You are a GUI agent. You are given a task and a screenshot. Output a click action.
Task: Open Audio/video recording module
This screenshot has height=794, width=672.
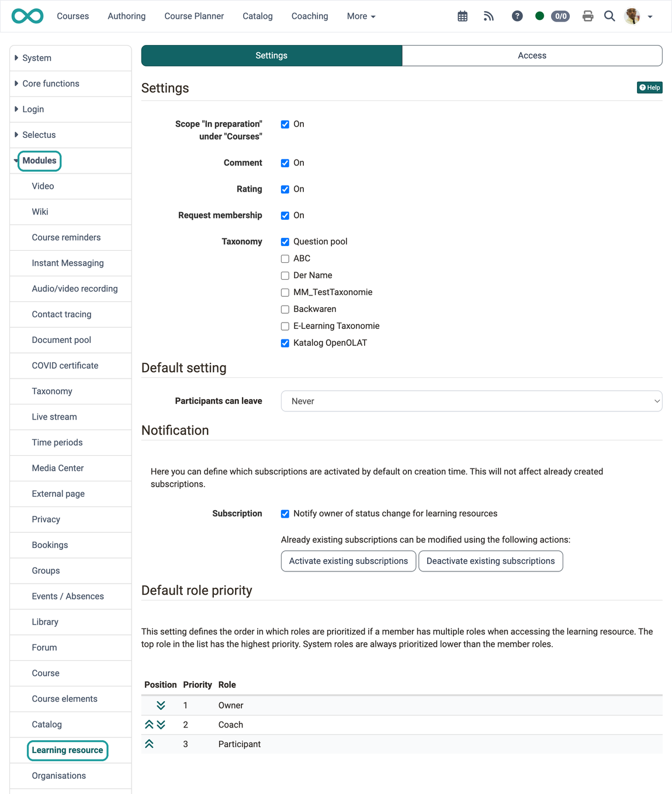click(71, 289)
